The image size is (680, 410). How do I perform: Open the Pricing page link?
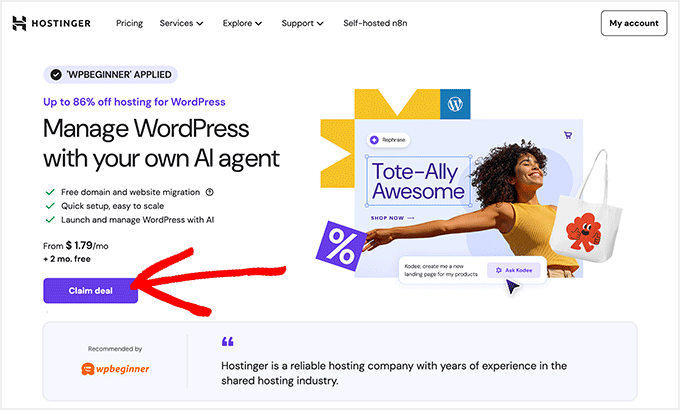tap(129, 23)
